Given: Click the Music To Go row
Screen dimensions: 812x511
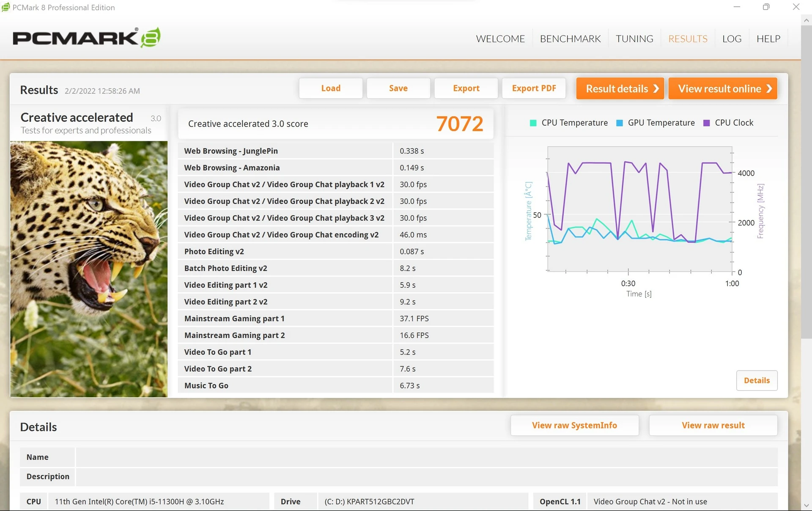Looking at the screenshot, I should (336, 385).
